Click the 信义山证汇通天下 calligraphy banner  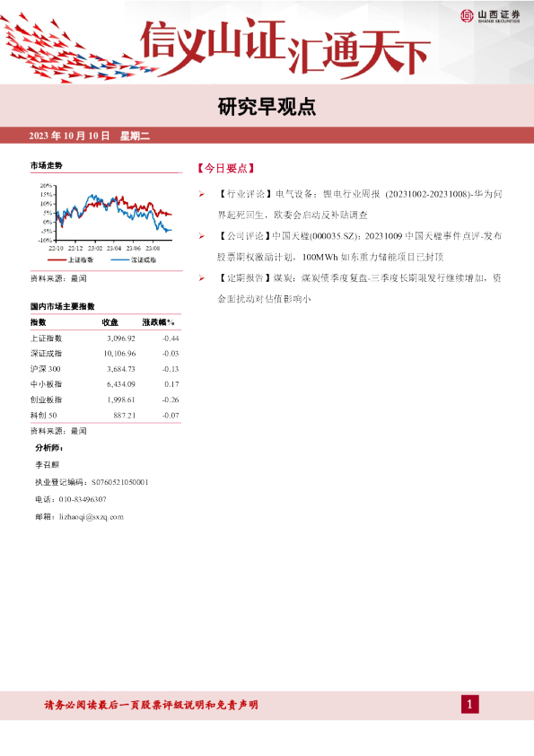tap(285, 48)
